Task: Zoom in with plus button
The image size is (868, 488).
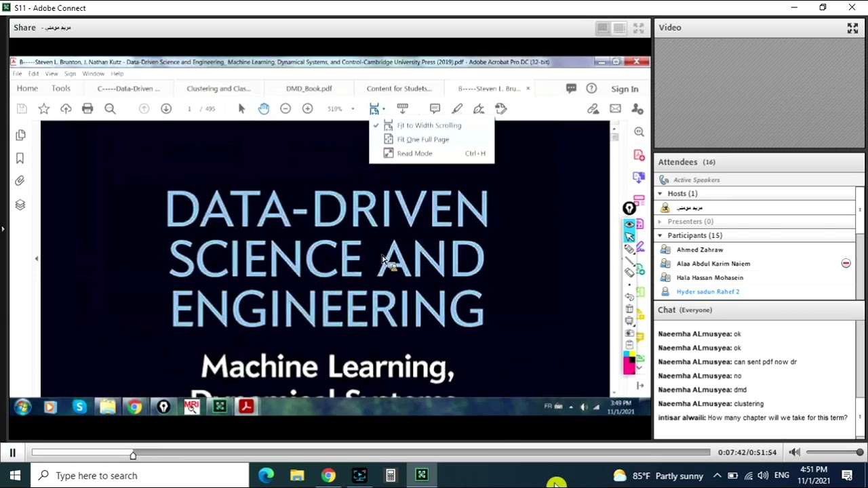Action: [x=307, y=108]
